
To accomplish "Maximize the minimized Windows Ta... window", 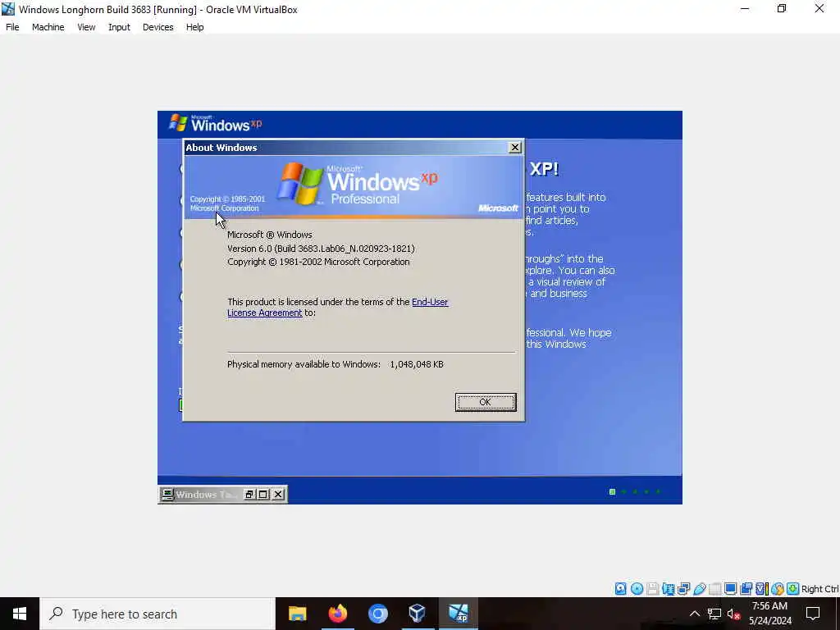I will (x=263, y=495).
